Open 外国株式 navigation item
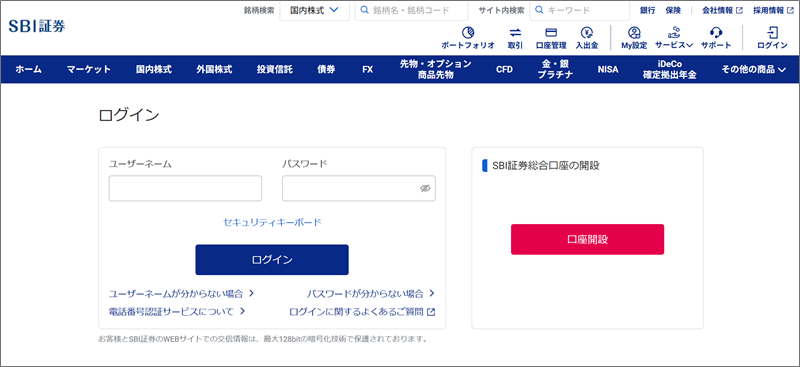 pos(214,69)
